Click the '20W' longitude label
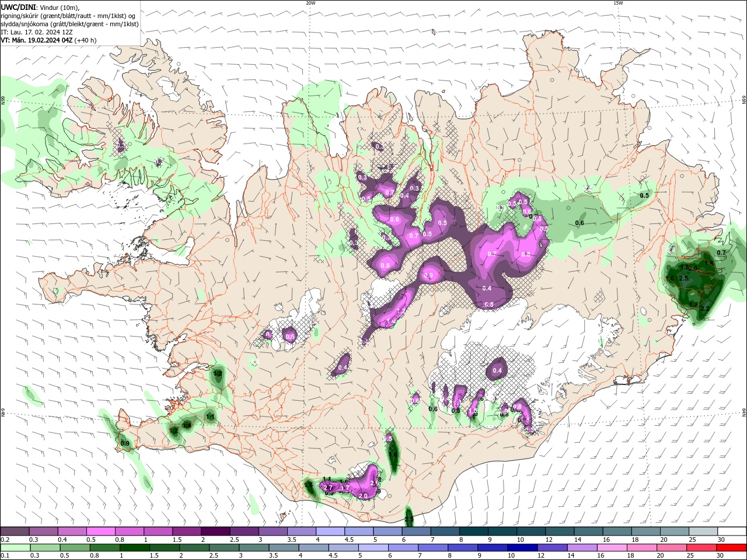This screenshot has height=560, width=747. tap(310, 3)
